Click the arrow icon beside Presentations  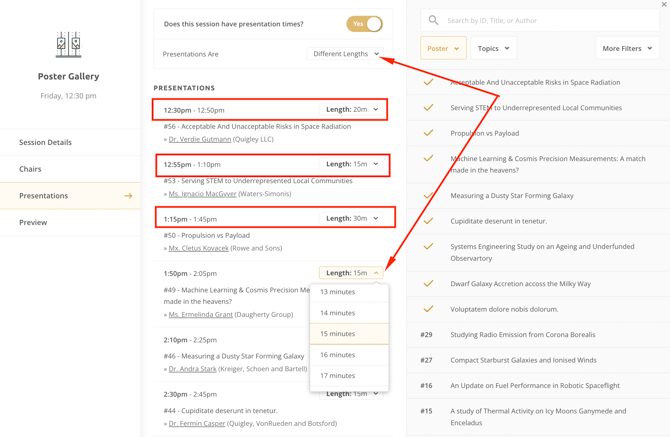pos(128,196)
